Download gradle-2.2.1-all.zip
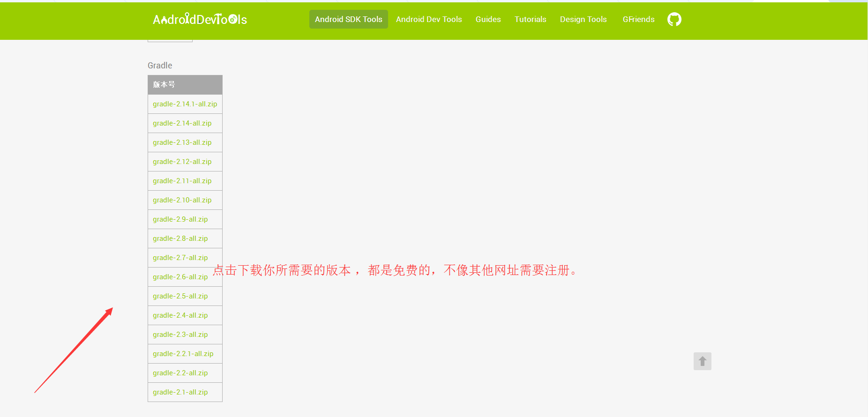The image size is (868, 417). [183, 354]
